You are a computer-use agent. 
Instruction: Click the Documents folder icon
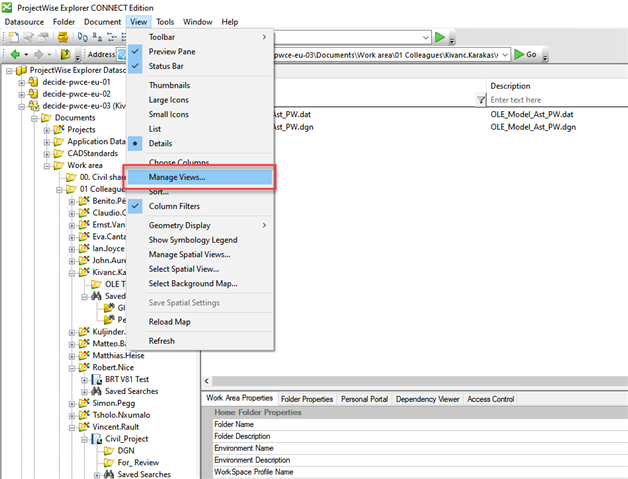click(46, 118)
